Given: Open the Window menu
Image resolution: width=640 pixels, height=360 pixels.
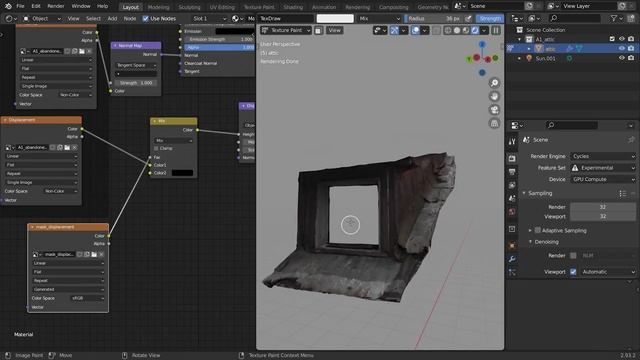Looking at the screenshot, I should [x=81, y=6].
